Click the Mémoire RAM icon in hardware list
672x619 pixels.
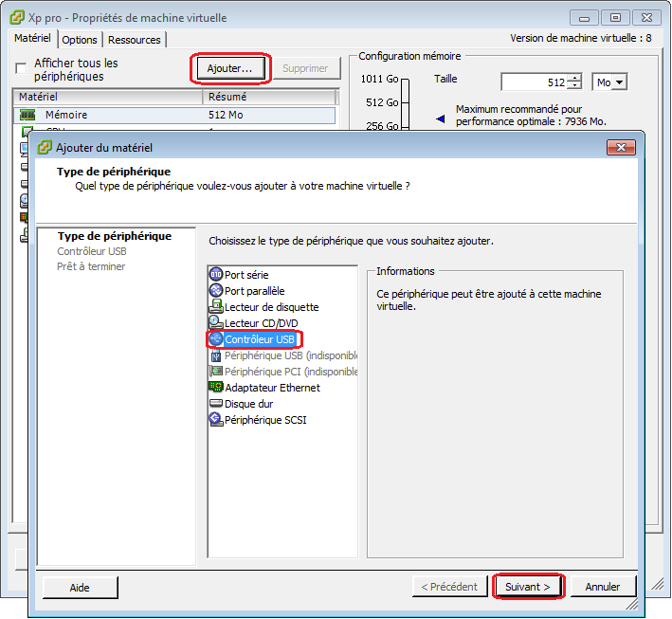(27, 115)
